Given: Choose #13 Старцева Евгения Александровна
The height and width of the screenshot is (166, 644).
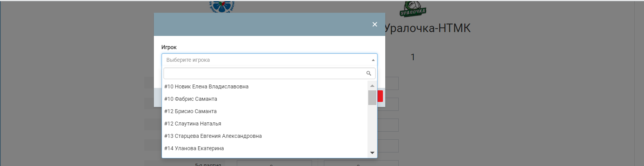Looking at the screenshot, I should click(213, 136).
